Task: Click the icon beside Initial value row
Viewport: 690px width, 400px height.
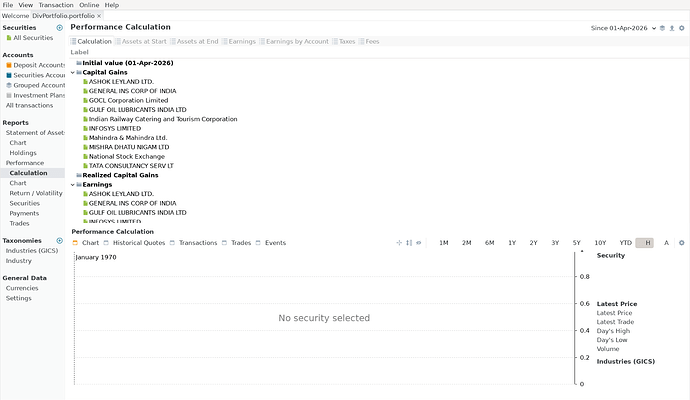Action: coord(79,63)
